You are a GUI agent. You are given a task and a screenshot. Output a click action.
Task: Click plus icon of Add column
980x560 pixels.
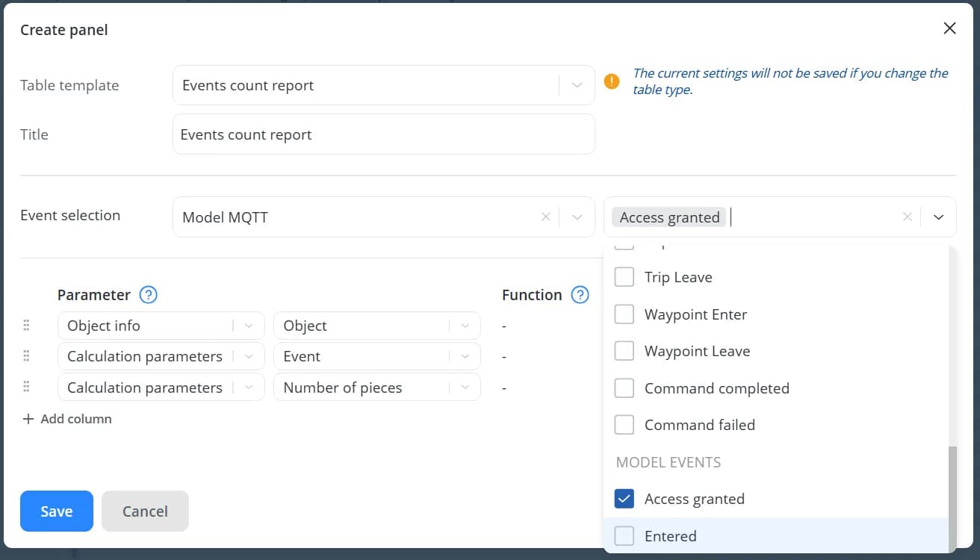(28, 419)
